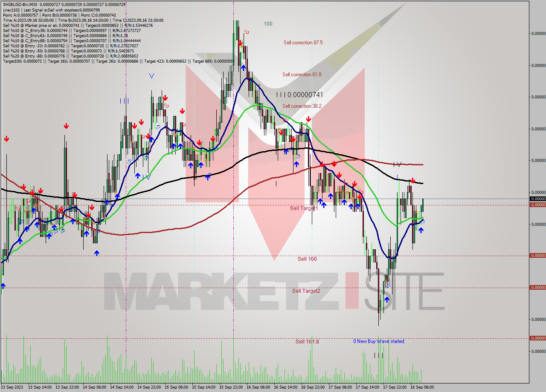
Task: Select the '17 Sep 22:00' time axis label
Action: coord(395,387)
